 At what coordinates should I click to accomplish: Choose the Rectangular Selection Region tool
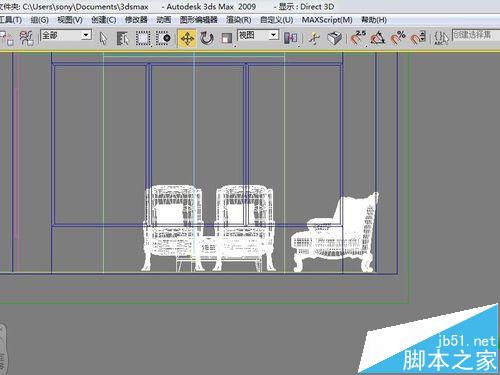coord(143,38)
